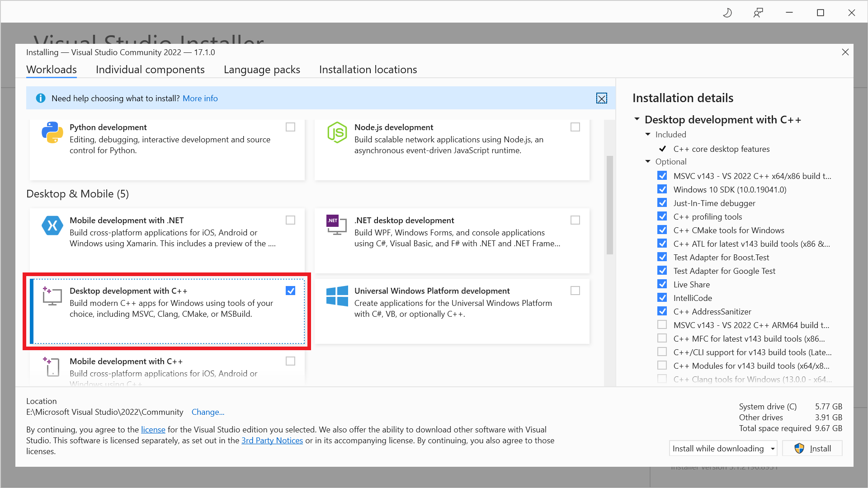Check the Python development workload
Screen dimensions: 868x488
point(290,127)
